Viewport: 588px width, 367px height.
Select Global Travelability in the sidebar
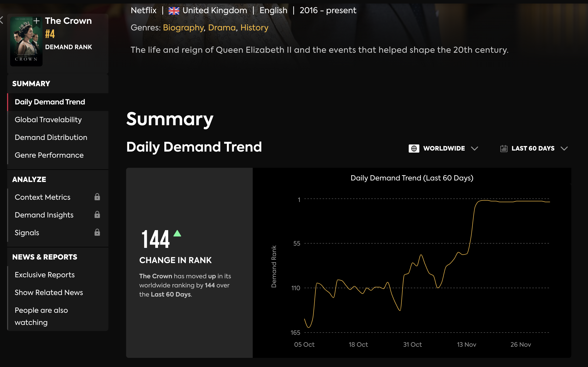point(48,120)
